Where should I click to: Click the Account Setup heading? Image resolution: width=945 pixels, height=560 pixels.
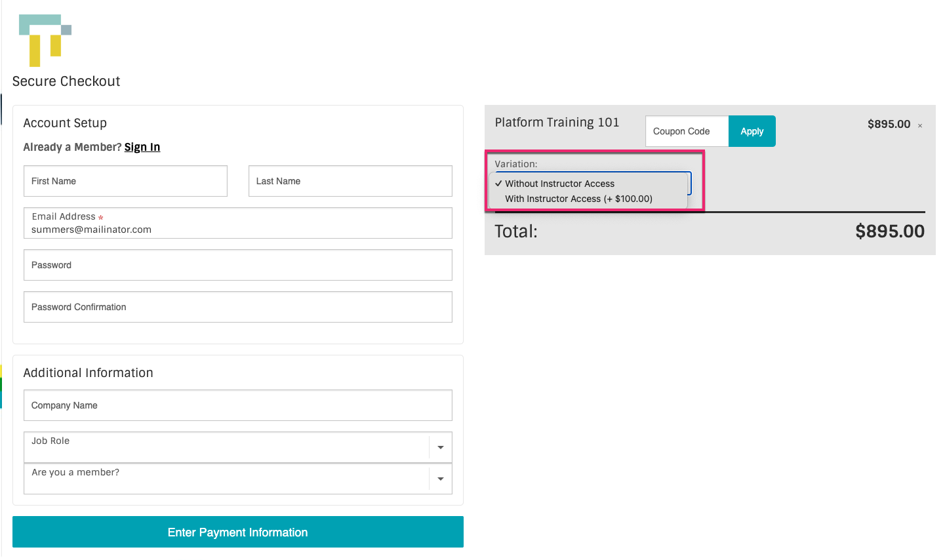click(65, 123)
